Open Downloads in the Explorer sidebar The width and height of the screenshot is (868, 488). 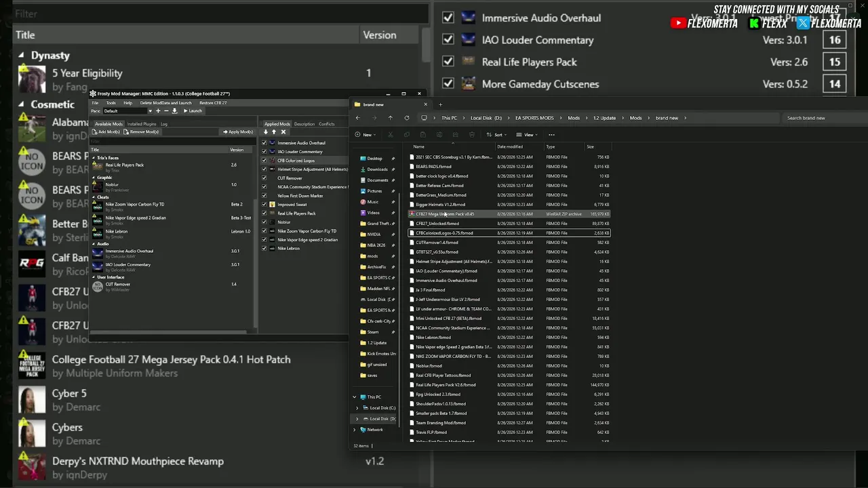point(377,169)
